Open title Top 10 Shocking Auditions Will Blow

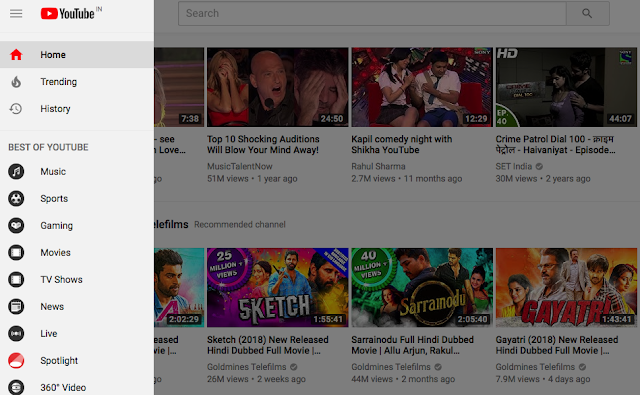coord(263,144)
